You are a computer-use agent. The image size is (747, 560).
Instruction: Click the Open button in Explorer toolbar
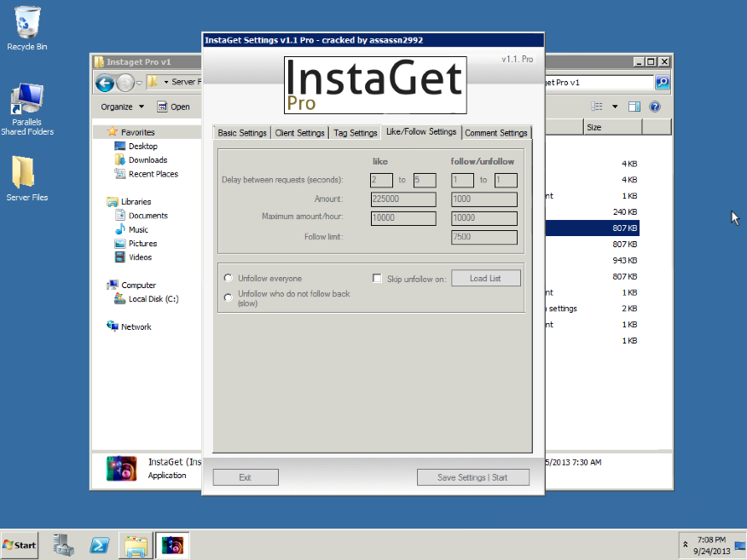[x=174, y=107]
